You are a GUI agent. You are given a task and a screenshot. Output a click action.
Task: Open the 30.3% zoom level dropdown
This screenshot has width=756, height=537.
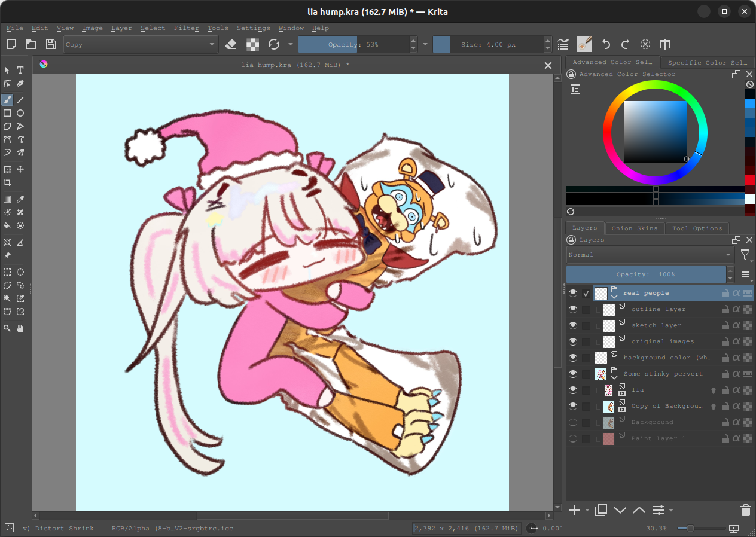pyautogui.click(x=656, y=529)
